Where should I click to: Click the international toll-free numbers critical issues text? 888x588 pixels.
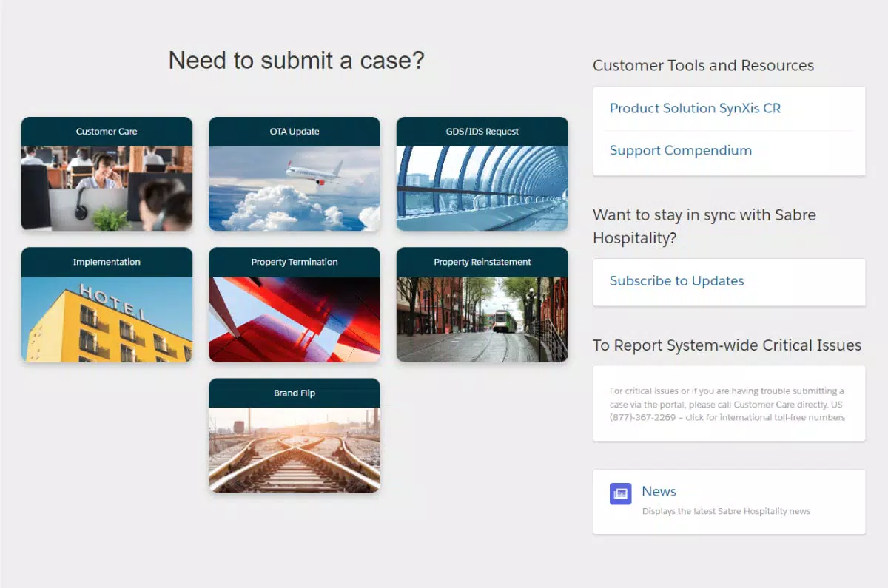(727, 405)
